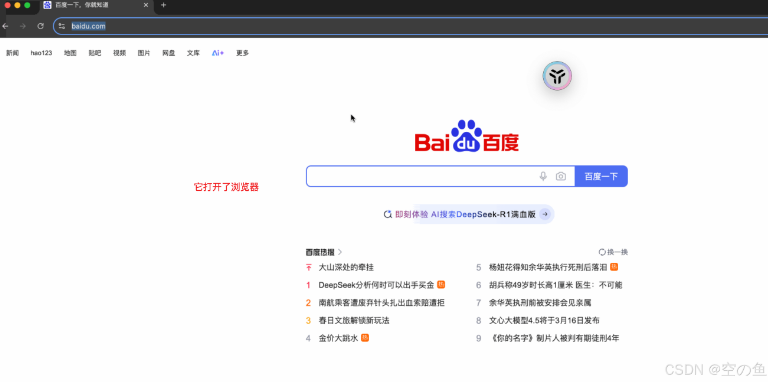Open hot search 金价大跳水
The width and height of the screenshot is (781, 387).
pyautogui.click(x=338, y=338)
